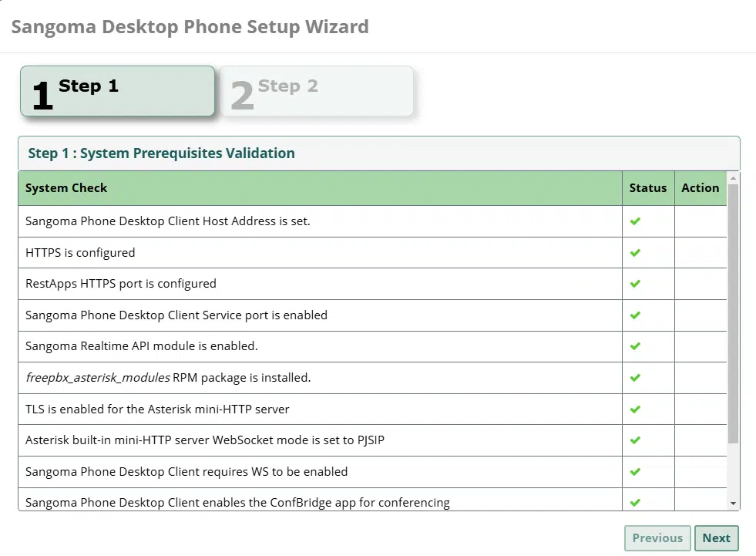Click the scrollbar down arrow in the checks table
The width and height of the screenshot is (756, 556).
[x=734, y=504]
